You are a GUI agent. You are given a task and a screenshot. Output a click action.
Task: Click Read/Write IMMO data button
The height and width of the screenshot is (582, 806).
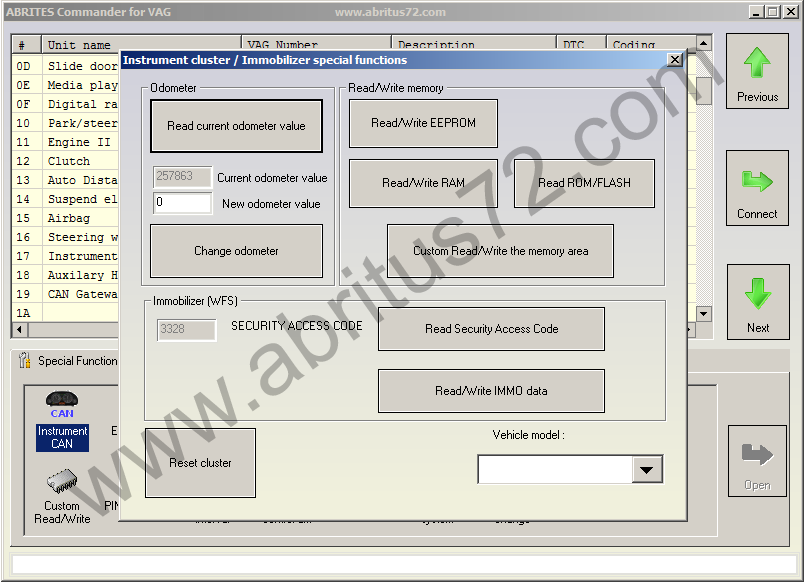coord(491,391)
